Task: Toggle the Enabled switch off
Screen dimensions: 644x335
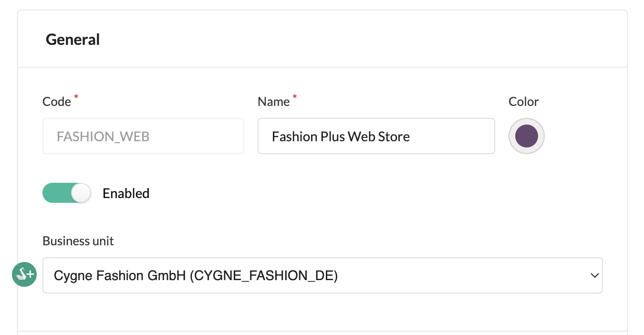Action: tap(67, 193)
